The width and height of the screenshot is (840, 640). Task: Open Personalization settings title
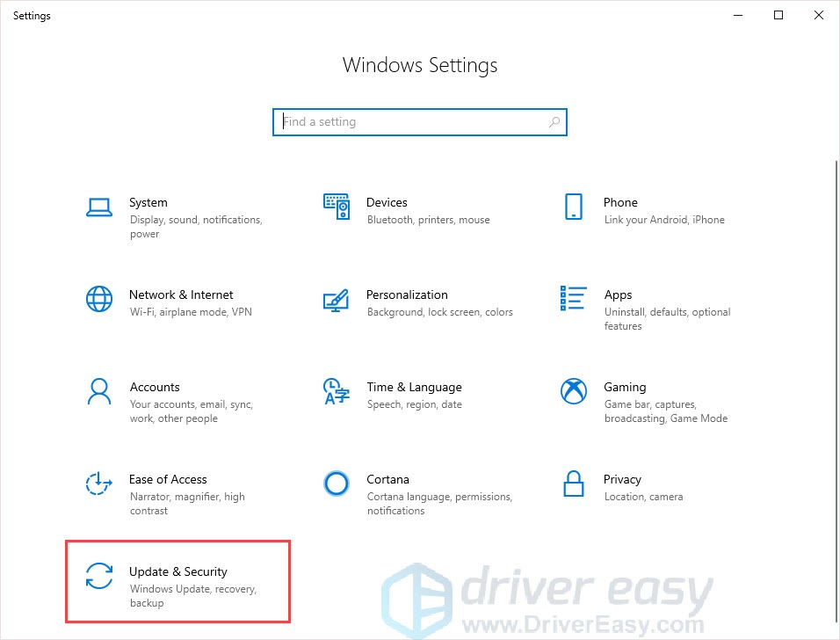pos(407,295)
